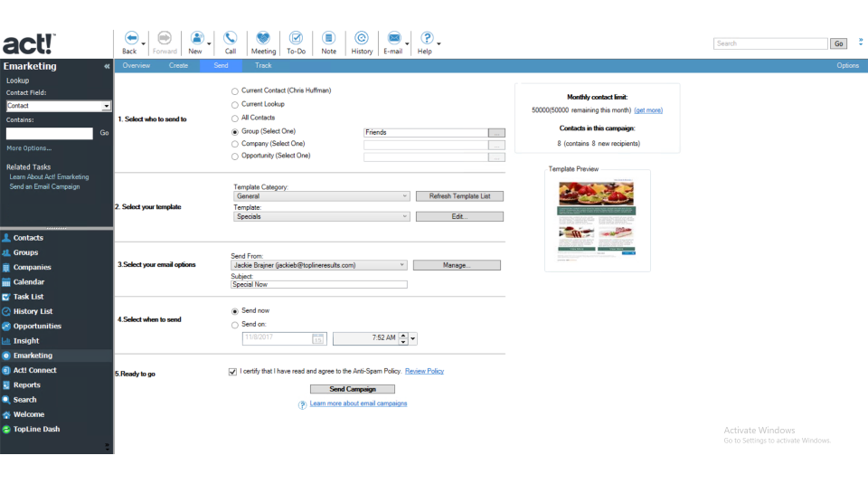Viewport: 868px width, 484px height.
Task: Expand the New toolbar dropdown arrow
Action: pos(209,43)
